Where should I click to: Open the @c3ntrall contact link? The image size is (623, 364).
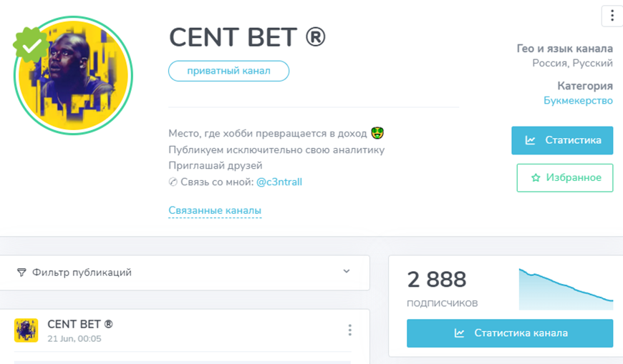[x=279, y=182]
